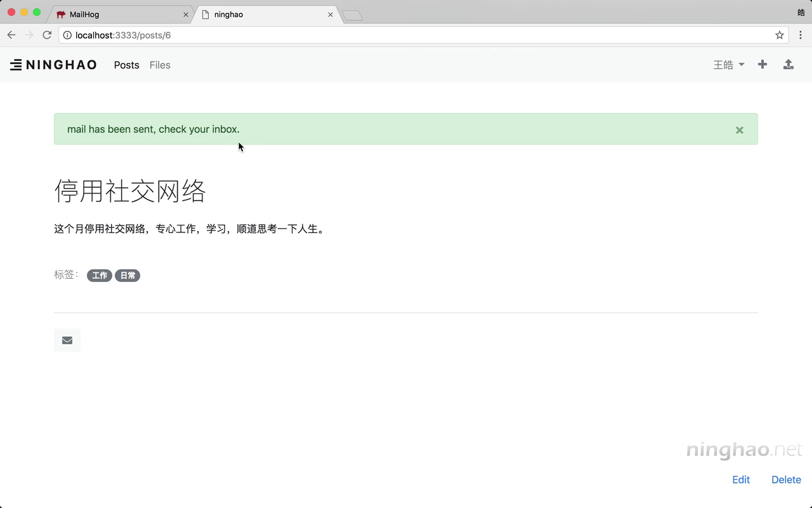Click the Delete link
This screenshot has height=508, width=812.
pos(786,479)
